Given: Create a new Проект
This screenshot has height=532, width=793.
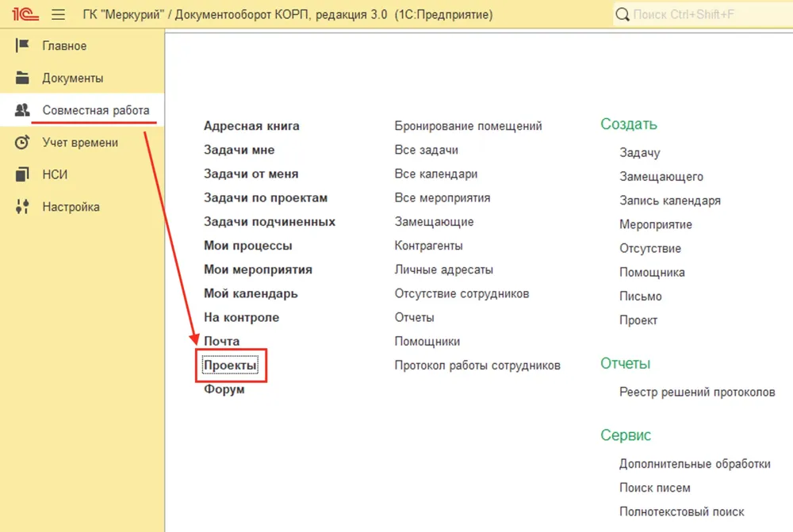Looking at the screenshot, I should 638,320.
